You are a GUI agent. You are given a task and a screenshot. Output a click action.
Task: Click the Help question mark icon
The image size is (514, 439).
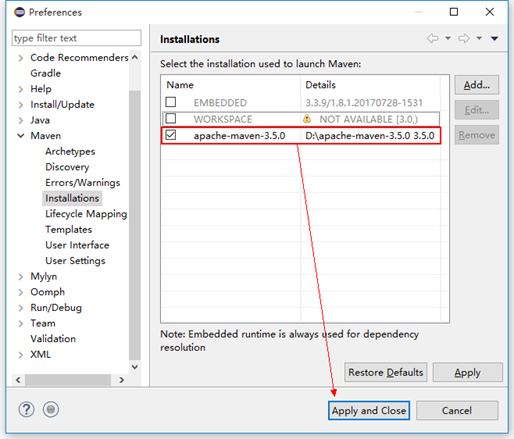(x=26, y=409)
